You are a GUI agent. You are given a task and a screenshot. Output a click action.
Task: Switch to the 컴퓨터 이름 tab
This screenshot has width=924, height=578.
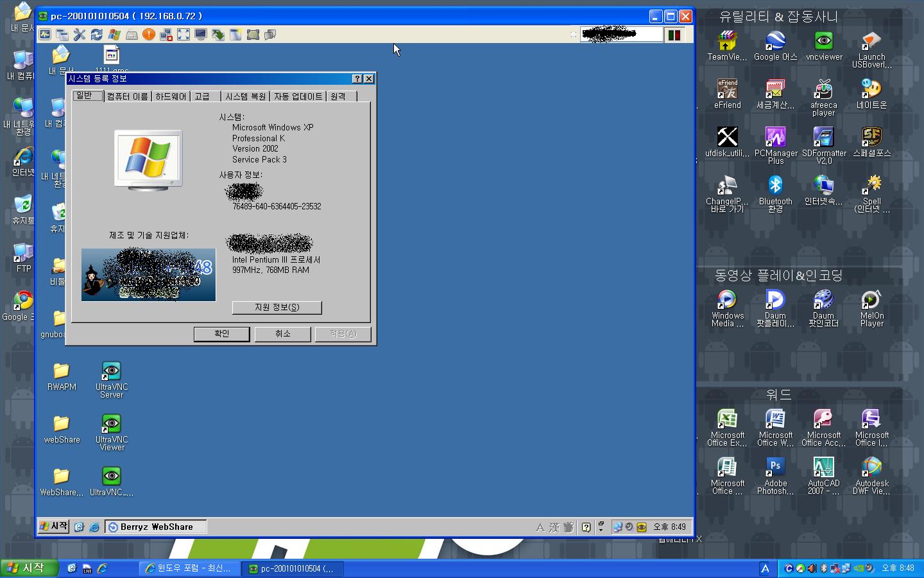(127, 96)
